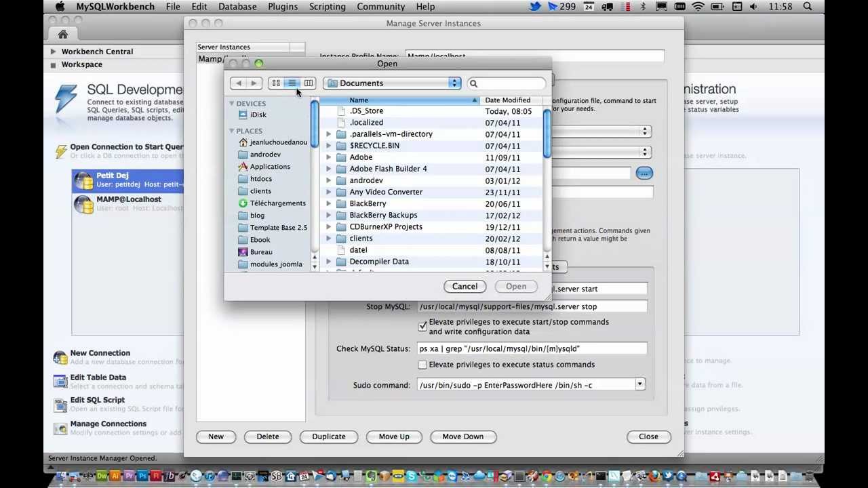Click the browse ellipsis button
This screenshot has height=488, width=868.
(x=644, y=174)
